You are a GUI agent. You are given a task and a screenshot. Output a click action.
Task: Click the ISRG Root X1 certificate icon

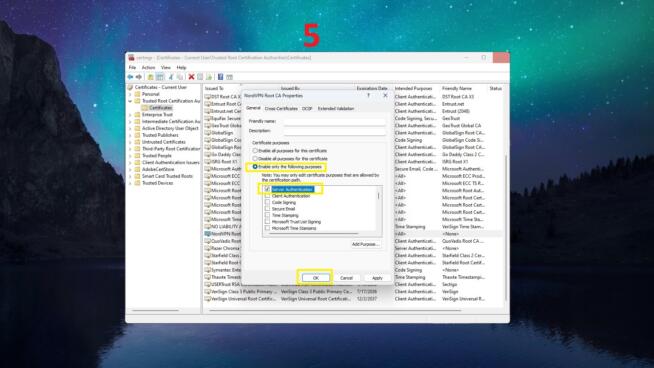click(208, 161)
